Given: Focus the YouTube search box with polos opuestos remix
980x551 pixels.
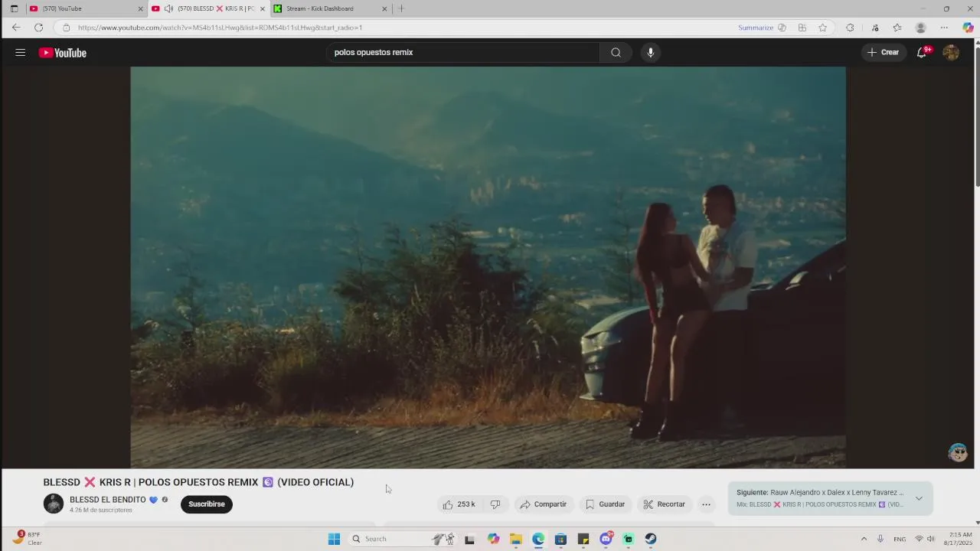Looking at the screenshot, I should [x=464, y=53].
